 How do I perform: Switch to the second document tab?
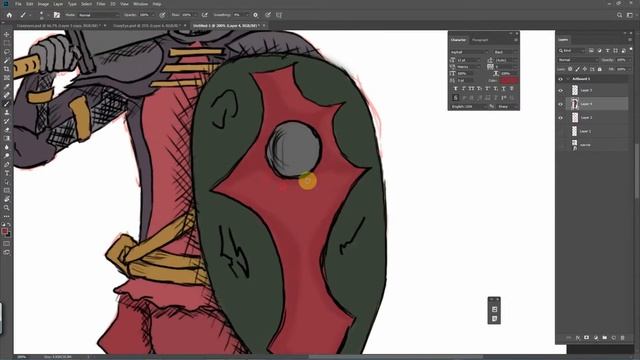(x=147, y=26)
